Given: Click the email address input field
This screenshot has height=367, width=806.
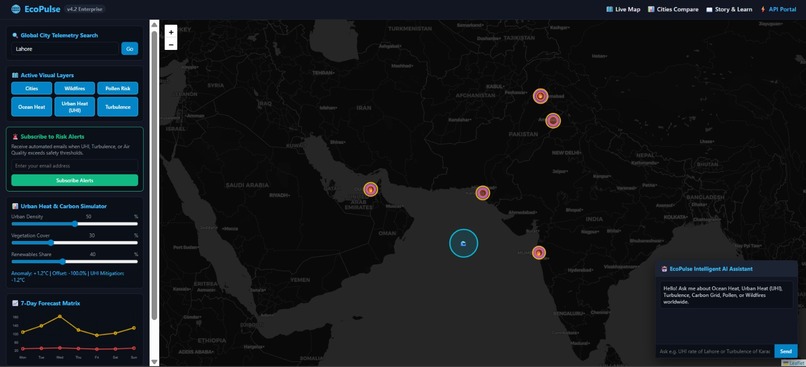Looking at the screenshot, I should 75,166.
